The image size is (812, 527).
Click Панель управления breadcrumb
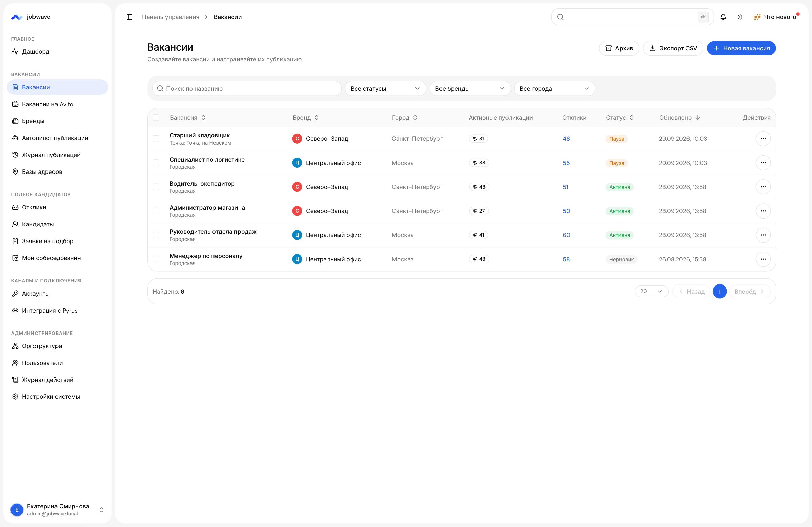[170, 17]
